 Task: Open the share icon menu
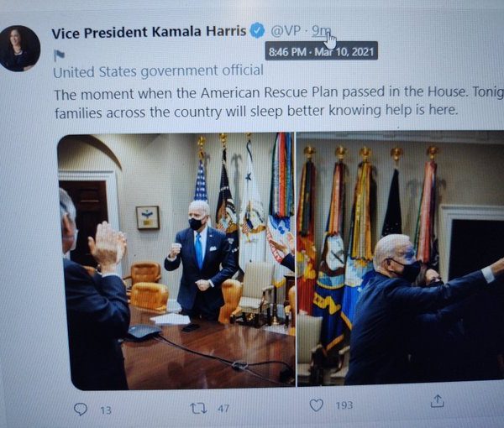pos(437,401)
